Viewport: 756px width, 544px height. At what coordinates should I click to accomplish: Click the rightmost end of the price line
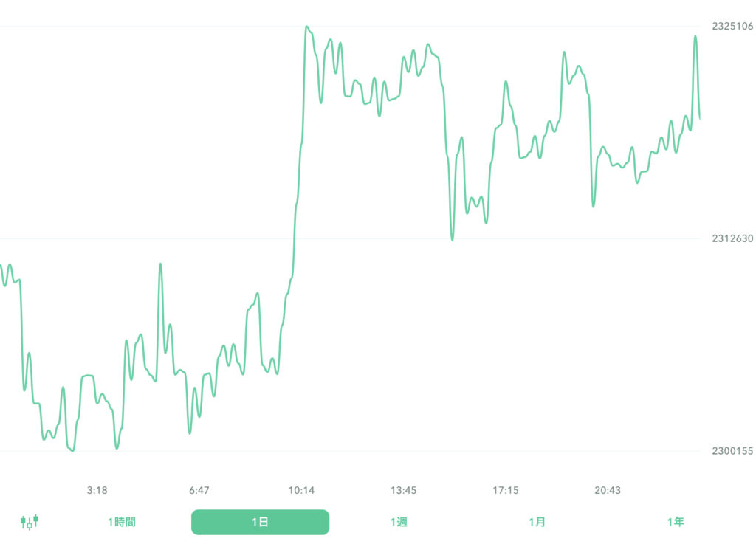pos(699,117)
